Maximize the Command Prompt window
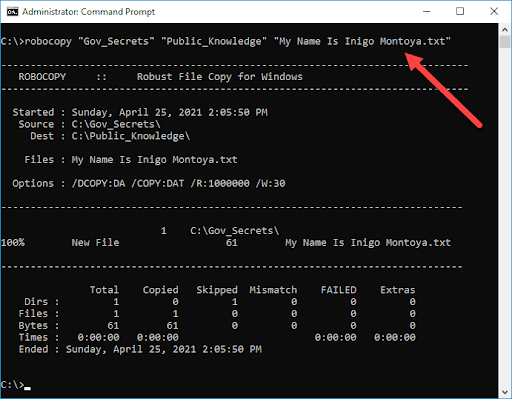Screen dimensions: 512x399 [460, 12]
